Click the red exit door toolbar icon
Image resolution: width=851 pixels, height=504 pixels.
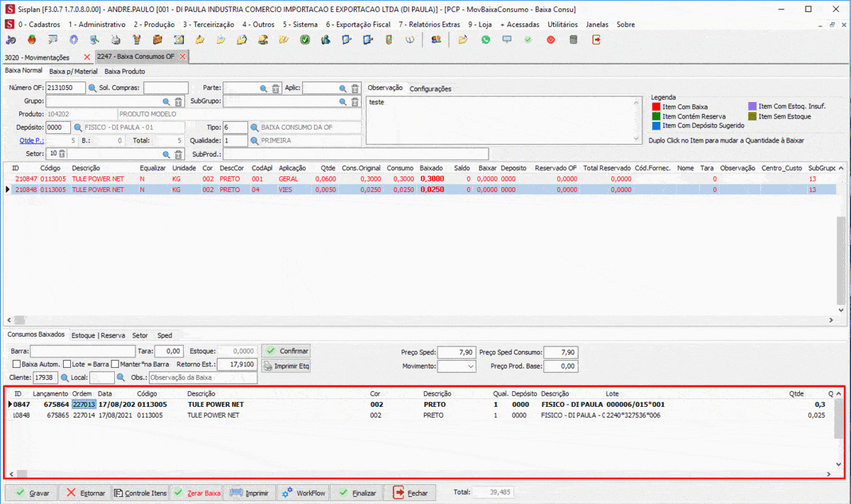point(596,40)
